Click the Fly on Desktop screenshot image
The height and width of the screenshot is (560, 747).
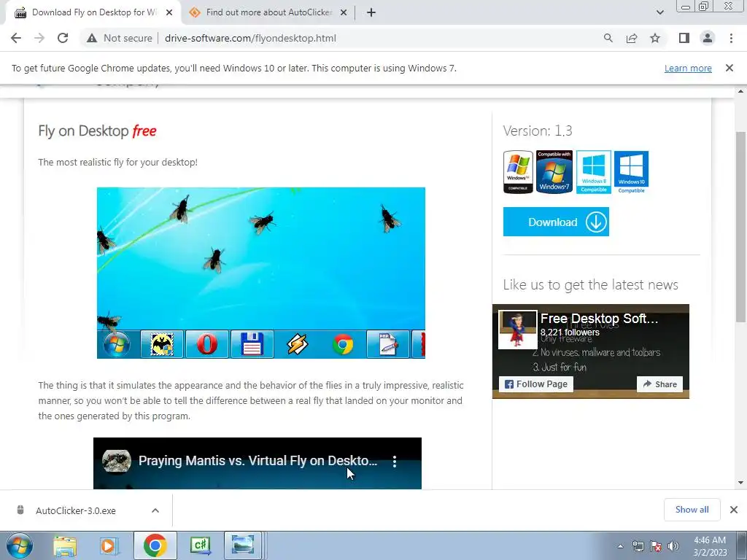tap(261, 273)
